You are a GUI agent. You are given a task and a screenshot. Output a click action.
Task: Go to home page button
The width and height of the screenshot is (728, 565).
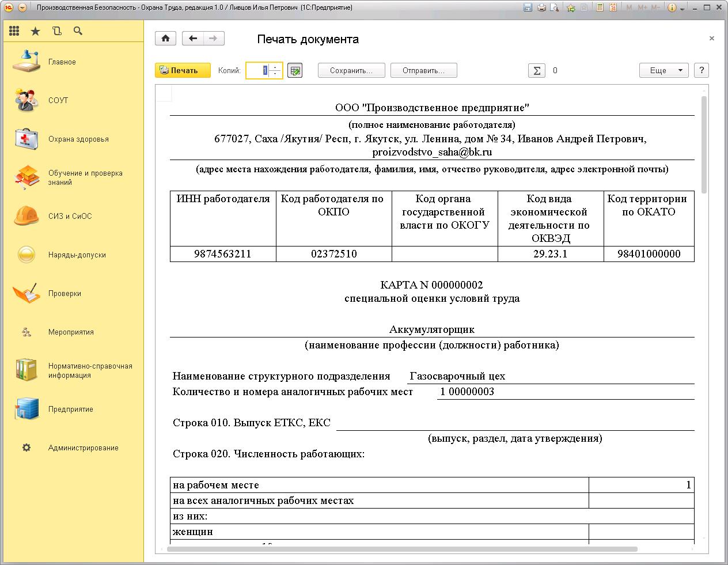pyautogui.click(x=165, y=39)
